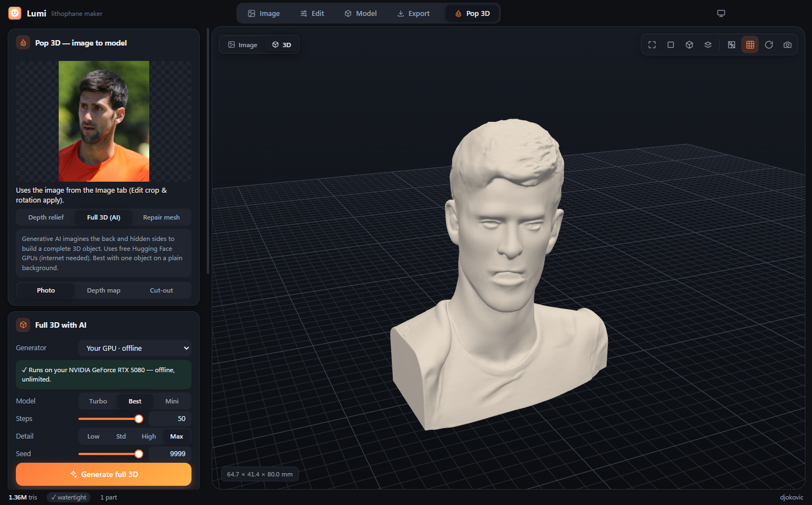Toggle the wireframe panel icon
Image resolution: width=812 pixels, height=505 pixels.
coord(731,45)
